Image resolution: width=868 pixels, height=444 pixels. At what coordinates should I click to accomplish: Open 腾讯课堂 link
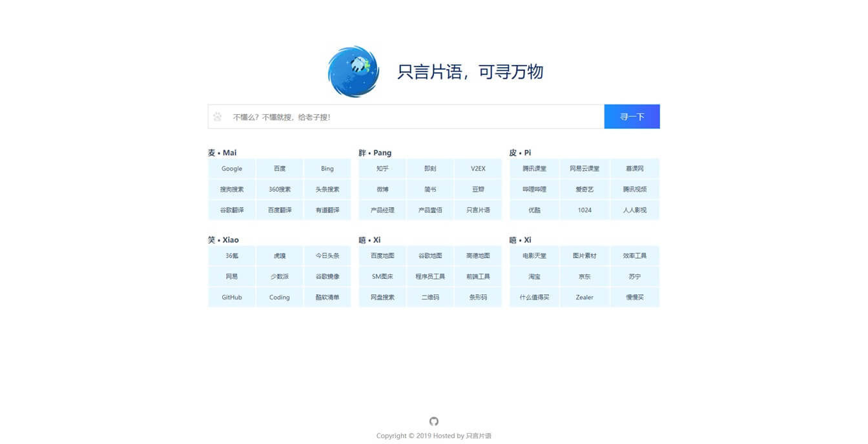tap(534, 168)
